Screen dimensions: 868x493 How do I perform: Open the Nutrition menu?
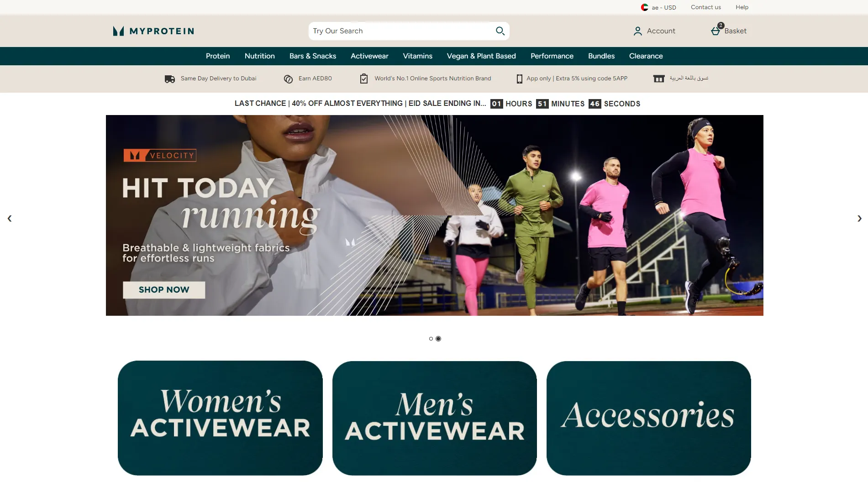[260, 56]
